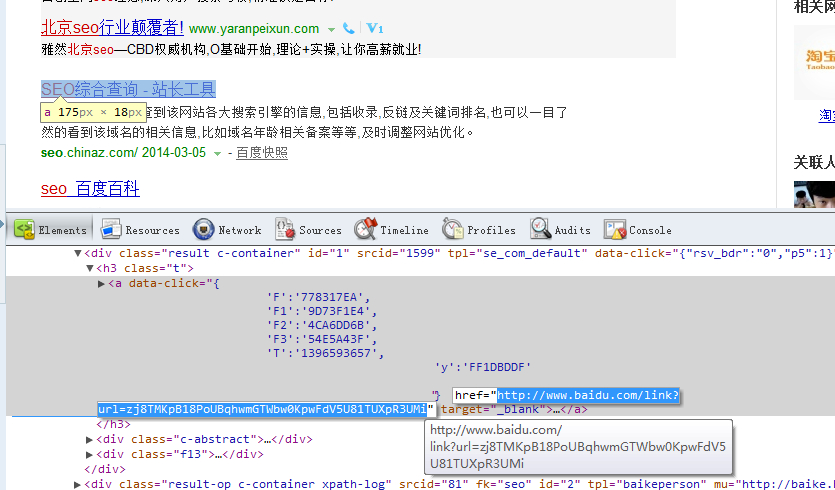Screen dimensions: 835x490
Task: Click the Timeline stopwatch icon
Action: (366, 229)
